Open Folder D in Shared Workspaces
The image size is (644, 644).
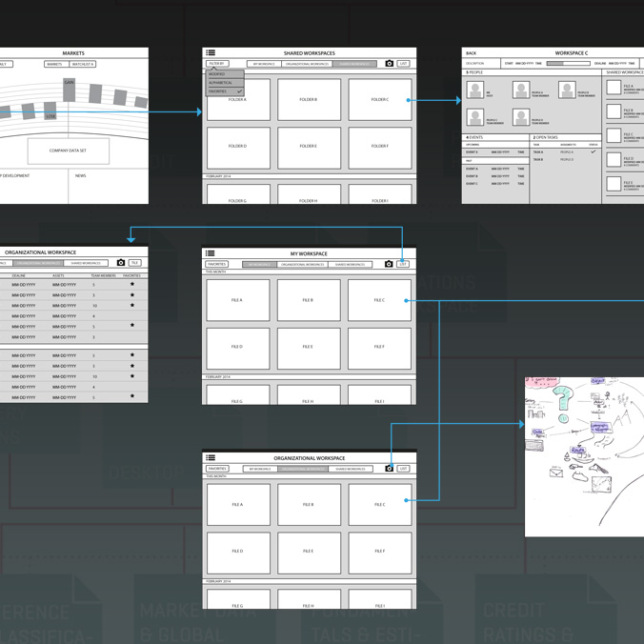click(238, 148)
